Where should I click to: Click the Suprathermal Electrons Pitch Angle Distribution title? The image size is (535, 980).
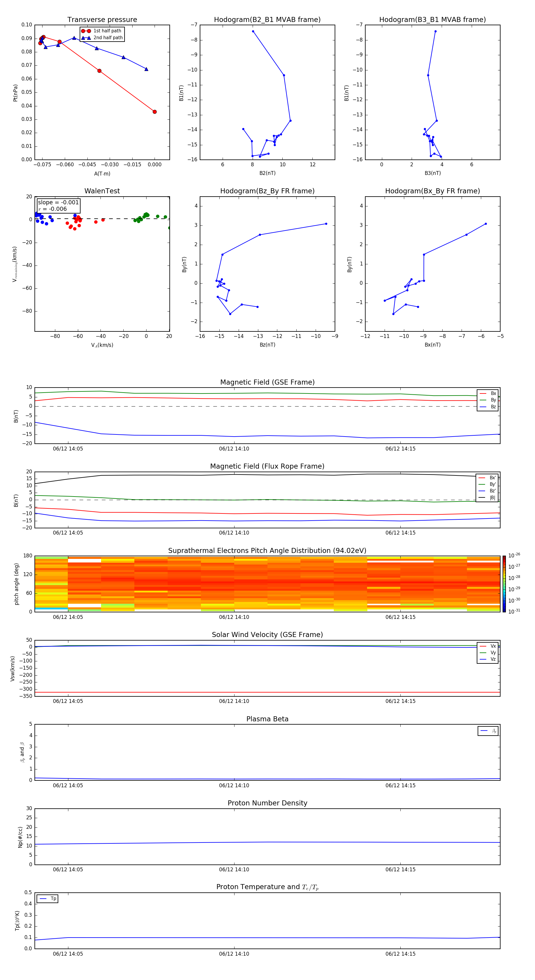[267, 551]
